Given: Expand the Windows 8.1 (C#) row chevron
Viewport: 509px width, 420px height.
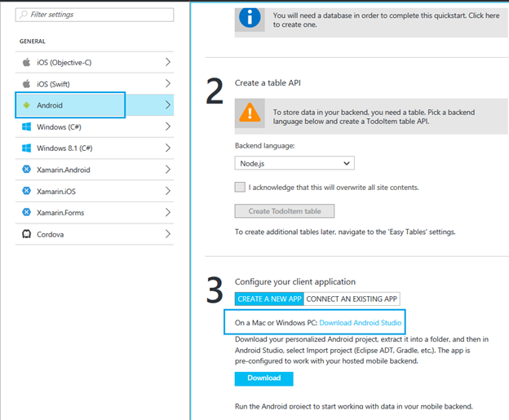Looking at the screenshot, I should point(168,148).
